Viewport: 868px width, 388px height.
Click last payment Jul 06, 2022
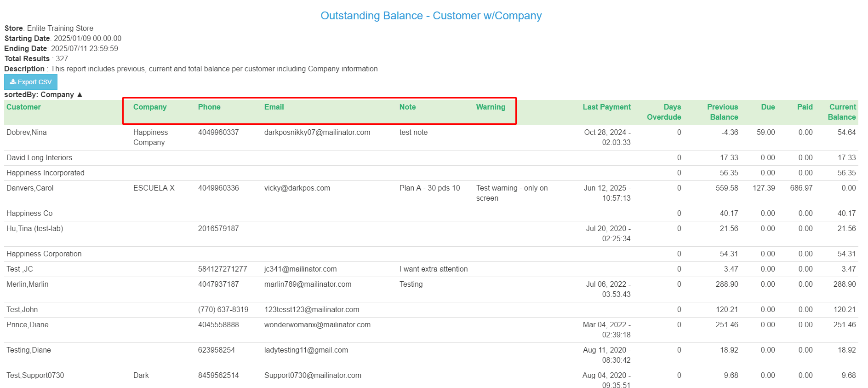tap(608, 289)
